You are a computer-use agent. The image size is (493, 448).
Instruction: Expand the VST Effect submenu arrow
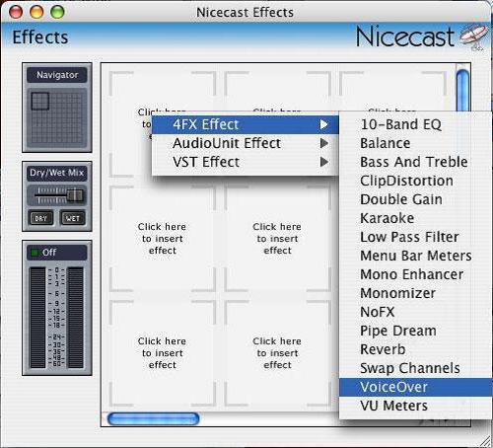[x=324, y=162]
